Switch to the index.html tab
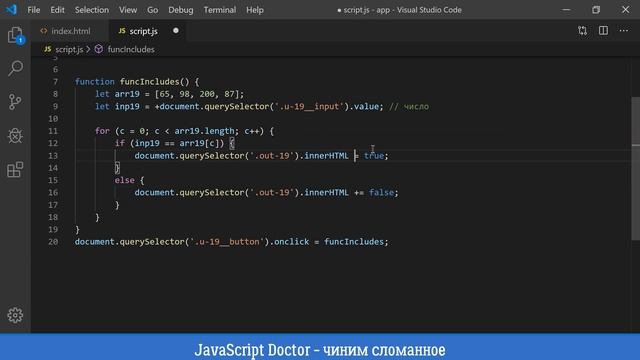 (x=70, y=31)
